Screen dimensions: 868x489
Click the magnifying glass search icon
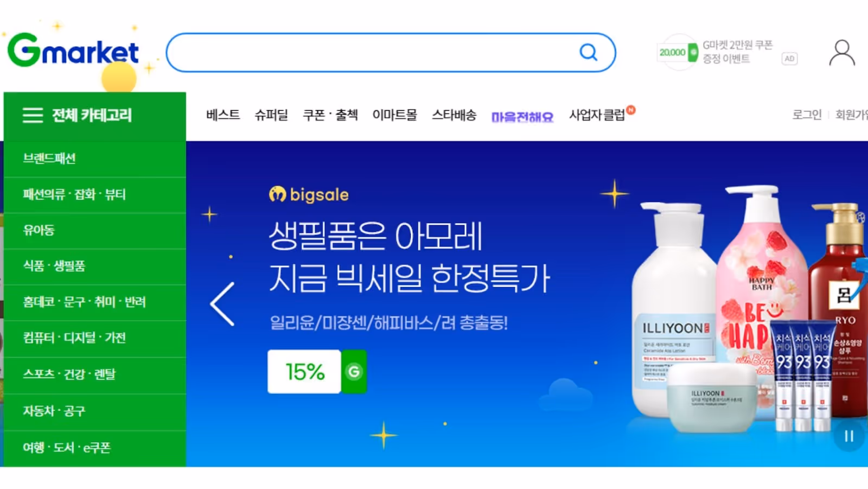point(589,52)
